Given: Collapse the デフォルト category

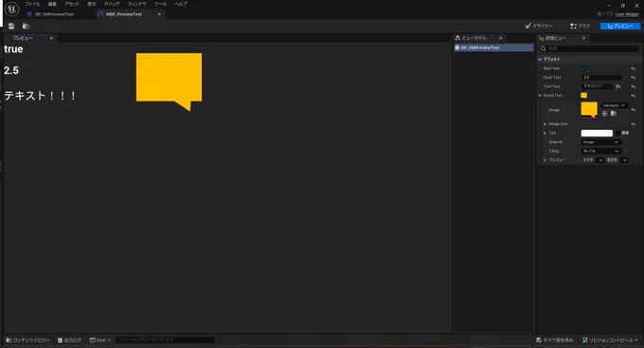Looking at the screenshot, I should tap(540, 60).
